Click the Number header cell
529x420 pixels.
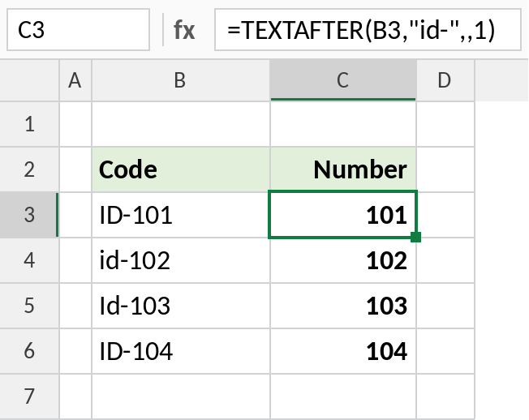click(x=343, y=169)
